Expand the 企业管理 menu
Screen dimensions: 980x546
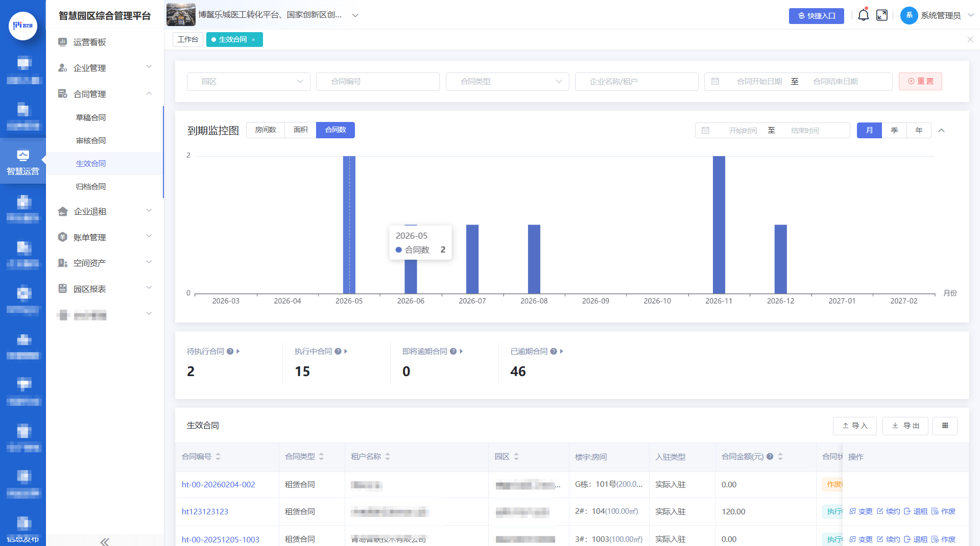(x=105, y=68)
